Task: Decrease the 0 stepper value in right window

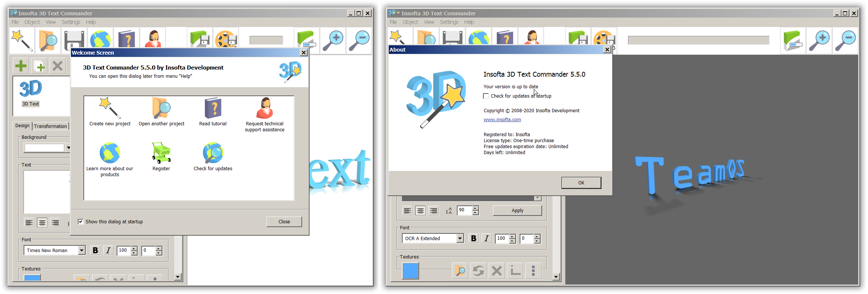Action: (537, 241)
